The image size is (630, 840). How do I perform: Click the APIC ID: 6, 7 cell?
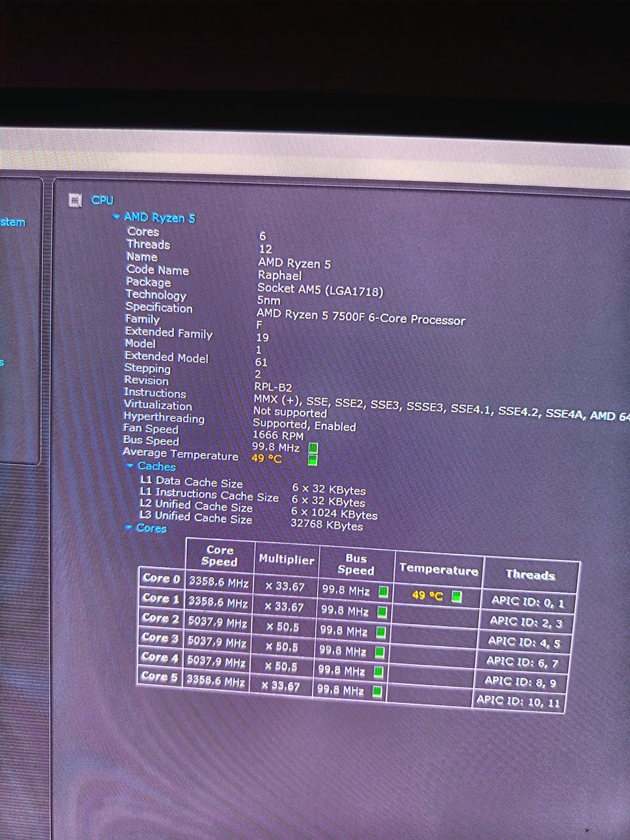coord(522,662)
